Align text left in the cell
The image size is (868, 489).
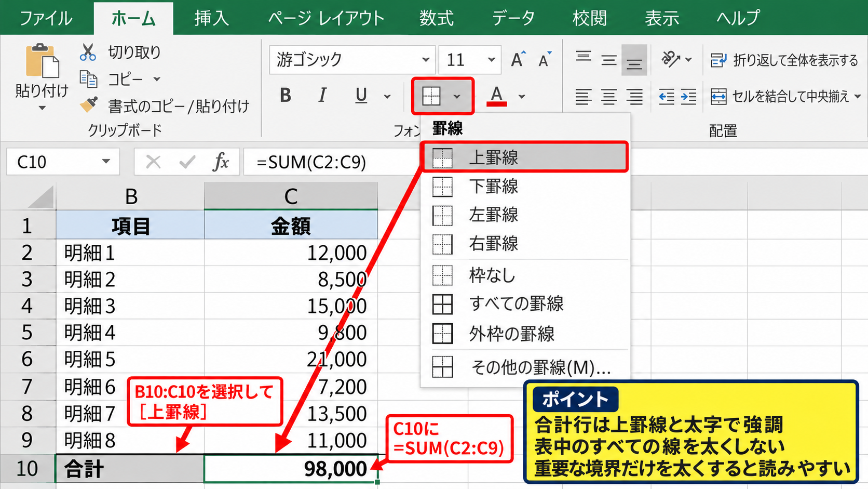point(584,97)
